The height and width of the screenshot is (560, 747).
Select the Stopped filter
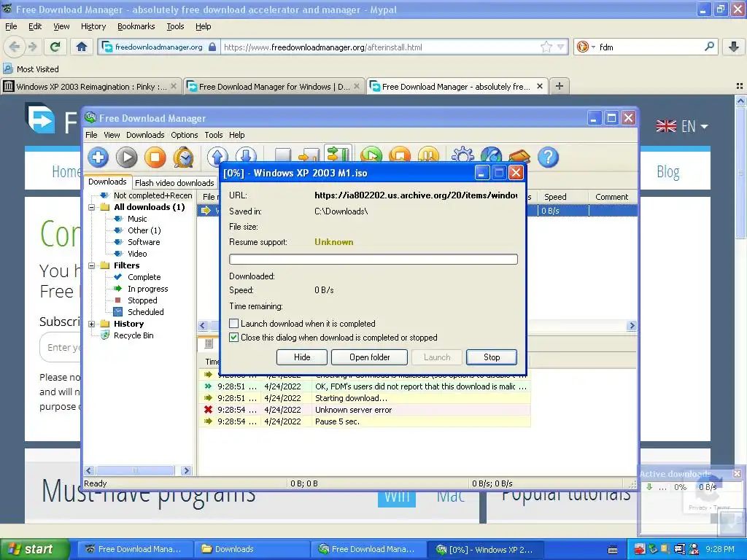(142, 300)
